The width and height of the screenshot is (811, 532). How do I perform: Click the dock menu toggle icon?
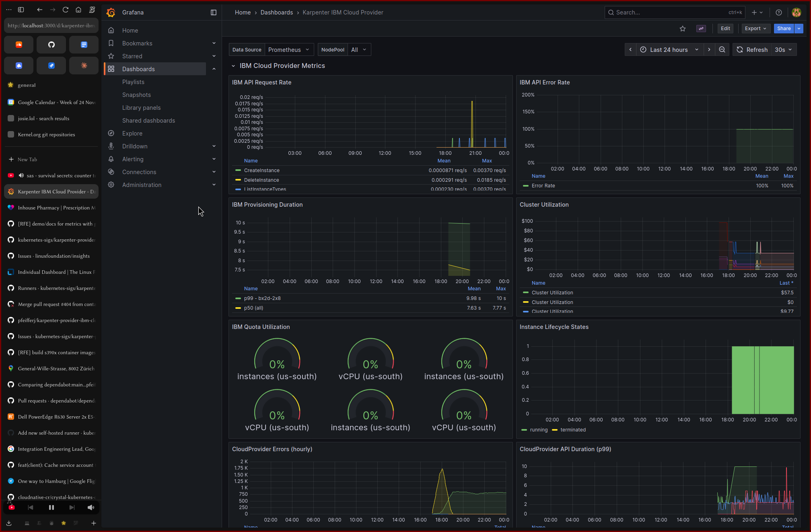click(x=214, y=12)
